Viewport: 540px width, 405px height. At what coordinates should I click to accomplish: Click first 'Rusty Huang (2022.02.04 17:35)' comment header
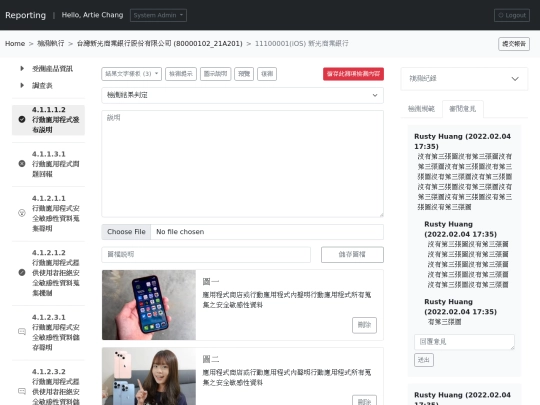[x=462, y=142]
